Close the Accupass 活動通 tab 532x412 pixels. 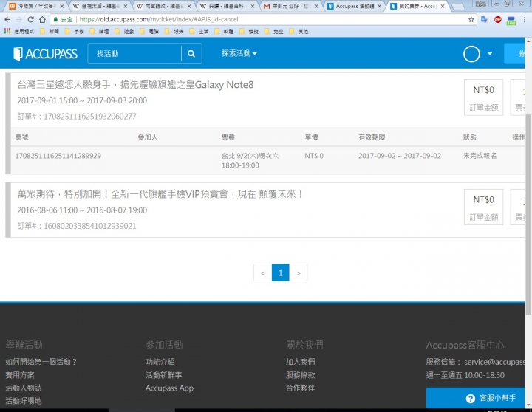379,6
